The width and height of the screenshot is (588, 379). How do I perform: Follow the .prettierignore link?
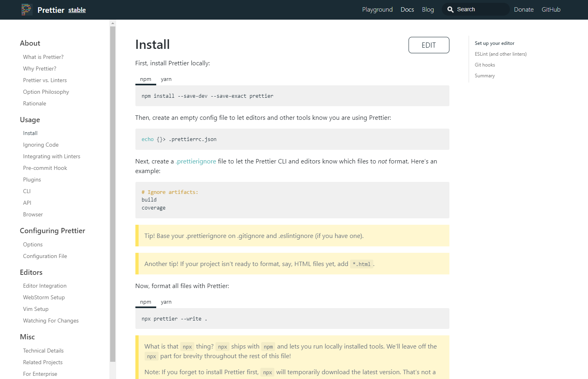tap(196, 161)
